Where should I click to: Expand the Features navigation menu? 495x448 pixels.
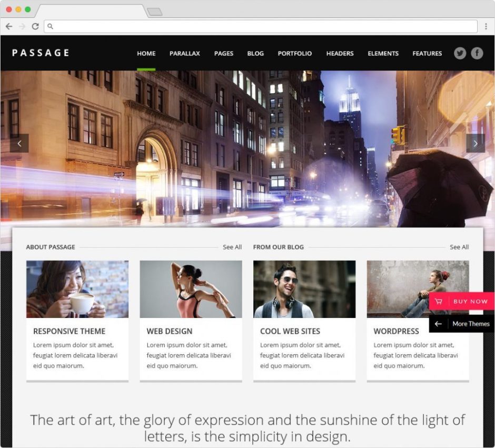coord(427,53)
